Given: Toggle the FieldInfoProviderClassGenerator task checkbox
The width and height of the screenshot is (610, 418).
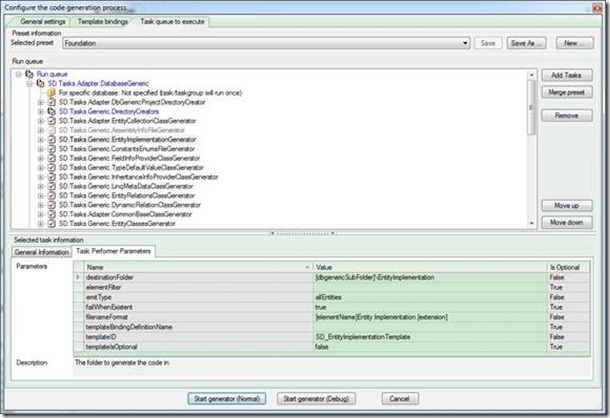Looking at the screenshot, I should 51,158.
